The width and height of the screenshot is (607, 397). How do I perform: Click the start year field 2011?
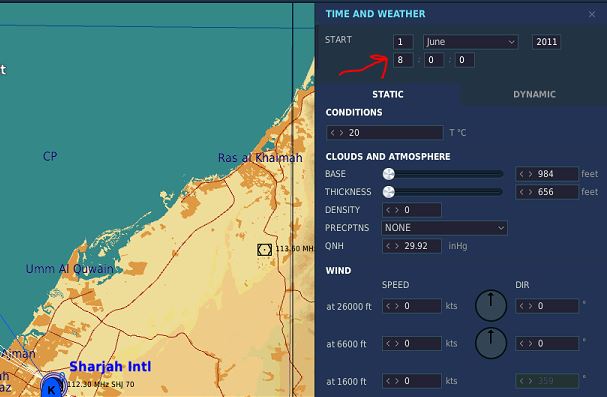click(x=546, y=42)
